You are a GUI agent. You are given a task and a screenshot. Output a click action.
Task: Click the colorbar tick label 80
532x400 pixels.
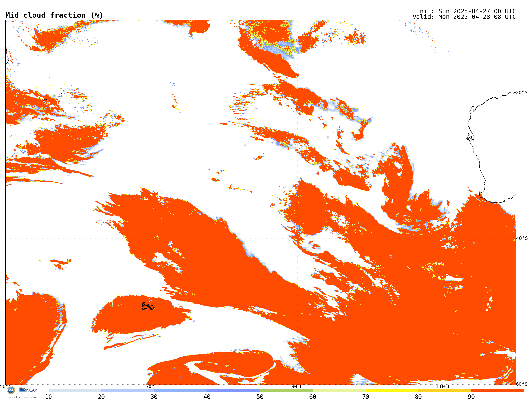point(418,397)
